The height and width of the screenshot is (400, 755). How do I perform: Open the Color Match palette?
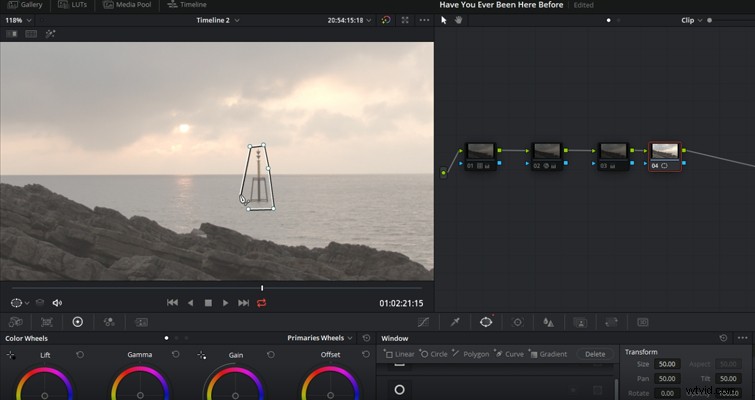point(47,322)
